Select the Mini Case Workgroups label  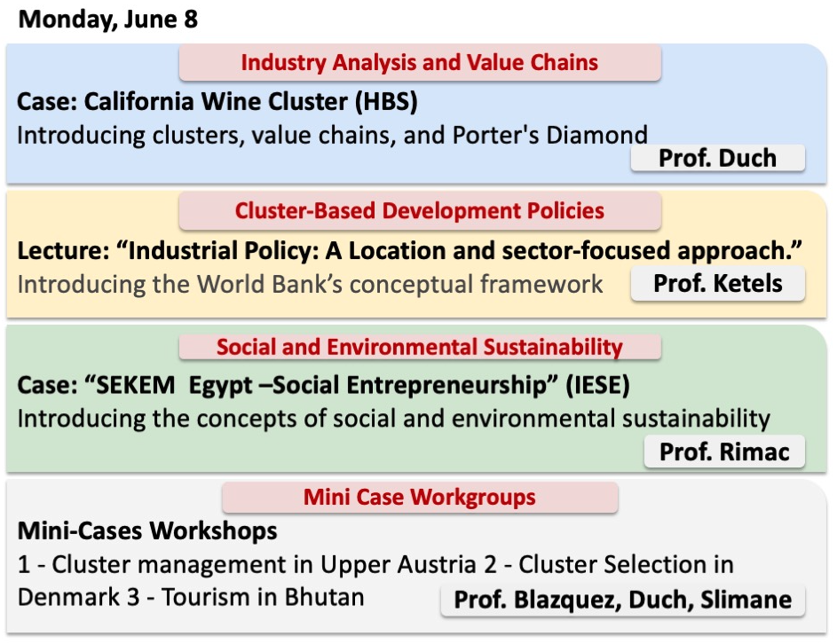tap(420, 497)
